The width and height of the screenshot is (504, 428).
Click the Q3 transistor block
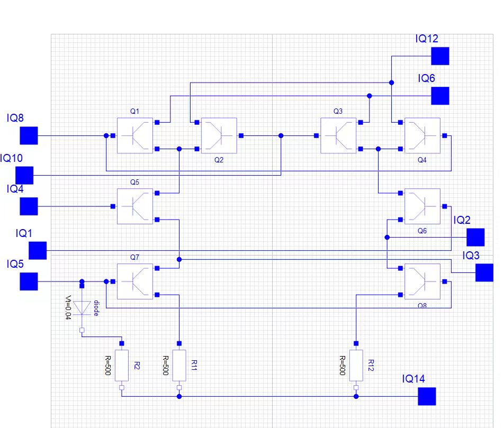pyautogui.click(x=338, y=135)
